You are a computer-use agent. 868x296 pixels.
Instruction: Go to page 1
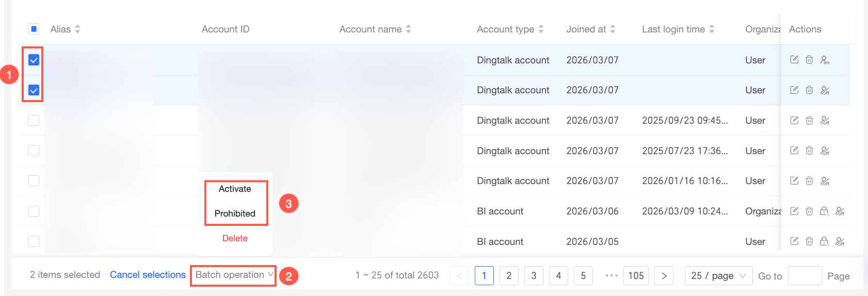tap(484, 276)
